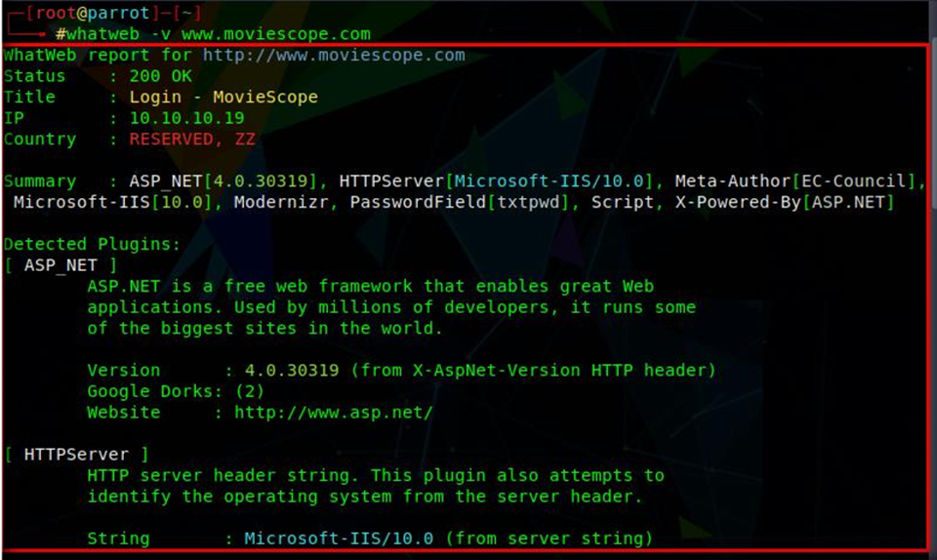Click the ASP_NET plugin section header
Screen dimensions: 937x560
[x=61, y=264]
